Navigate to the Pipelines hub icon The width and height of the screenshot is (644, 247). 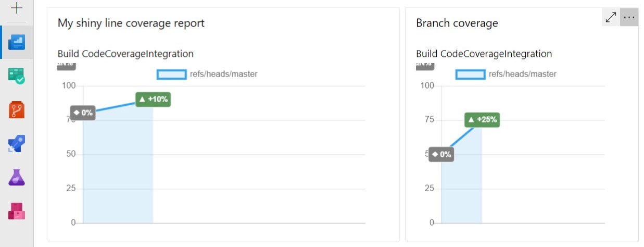click(x=17, y=144)
